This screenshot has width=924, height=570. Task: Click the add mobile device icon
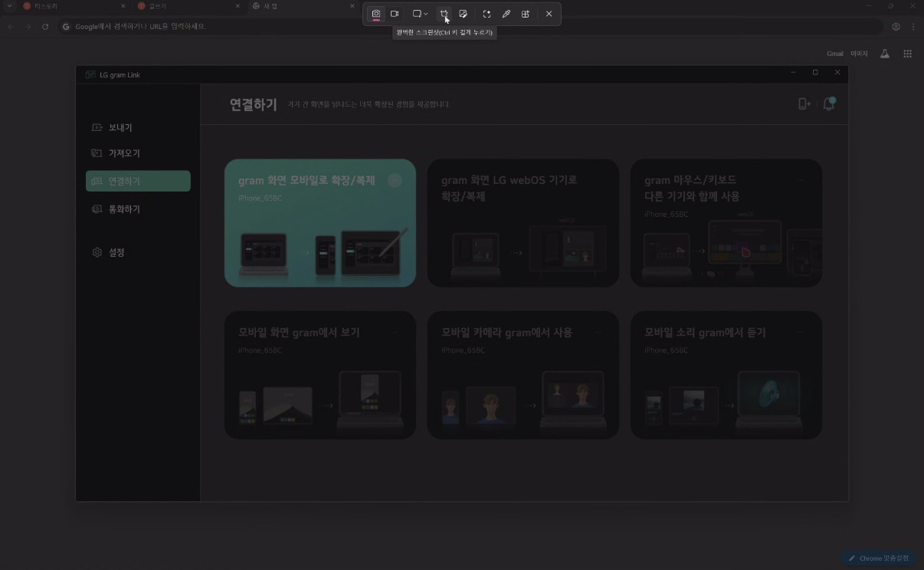click(804, 104)
